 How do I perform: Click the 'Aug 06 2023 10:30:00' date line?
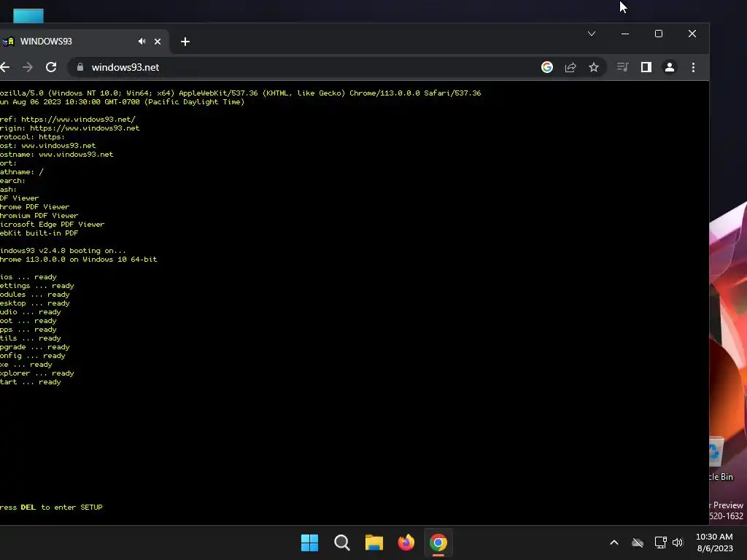(122, 102)
